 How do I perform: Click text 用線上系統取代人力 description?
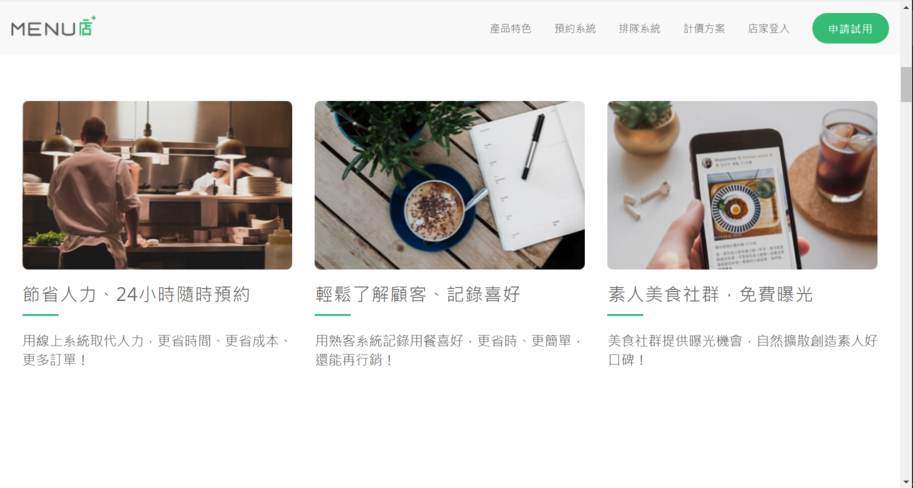pyautogui.click(x=157, y=350)
